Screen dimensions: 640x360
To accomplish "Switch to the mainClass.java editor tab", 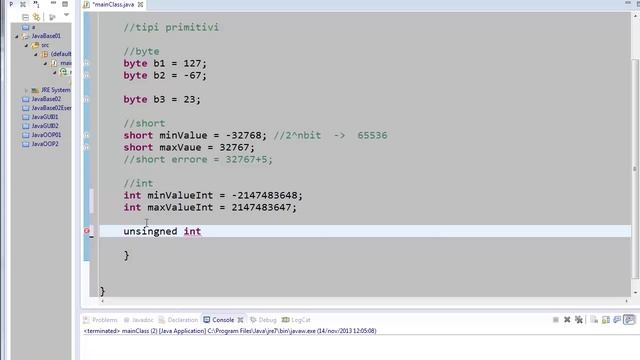I will (x=113, y=4).
